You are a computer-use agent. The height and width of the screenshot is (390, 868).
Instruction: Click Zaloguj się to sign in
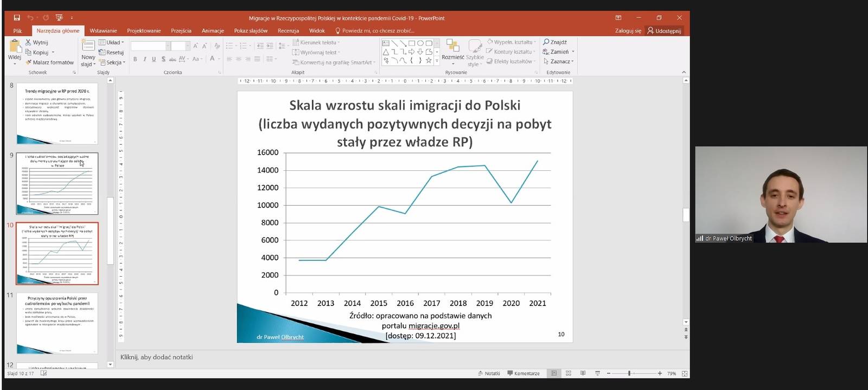coord(628,31)
